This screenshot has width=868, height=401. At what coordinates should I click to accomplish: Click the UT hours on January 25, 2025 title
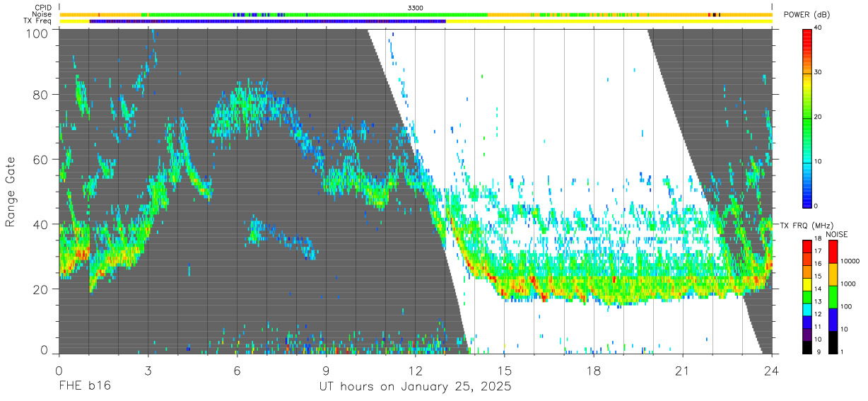tap(416, 387)
